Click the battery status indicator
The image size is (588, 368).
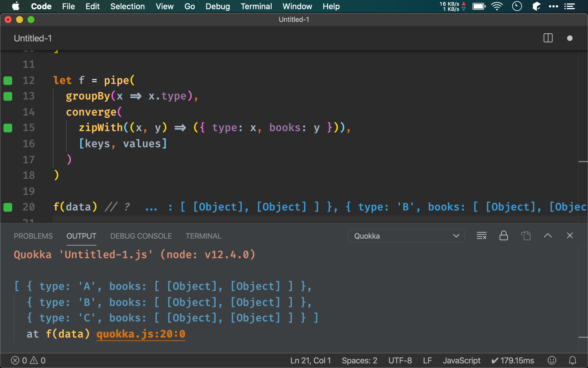pyautogui.click(x=479, y=6)
